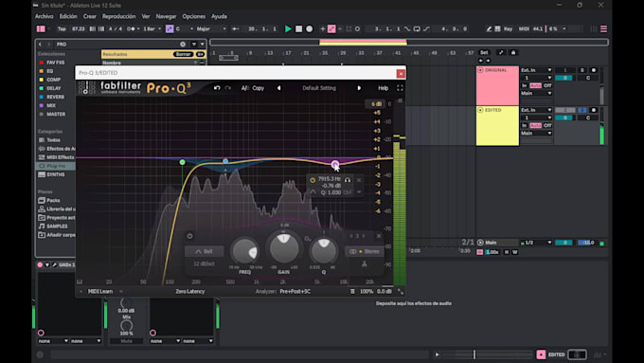Viewport: 644px width, 363px height.
Task: Open the Stereo placement dropdown
Action: [365, 251]
